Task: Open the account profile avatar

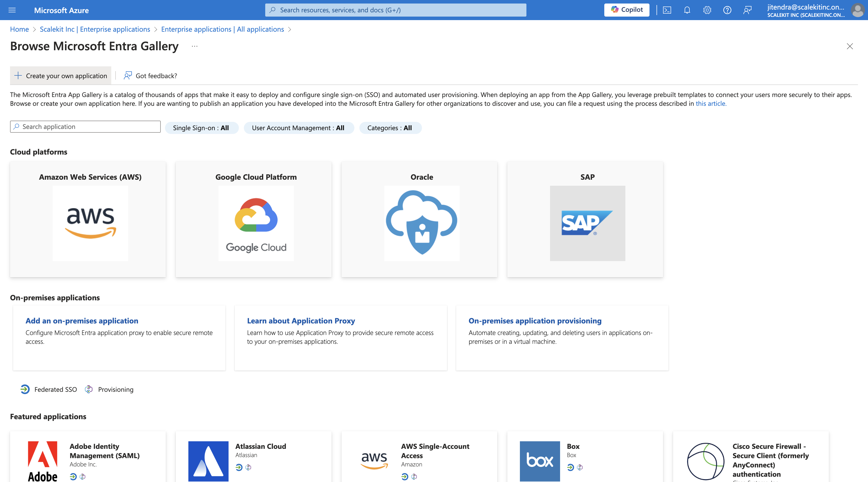Action: 857,10
